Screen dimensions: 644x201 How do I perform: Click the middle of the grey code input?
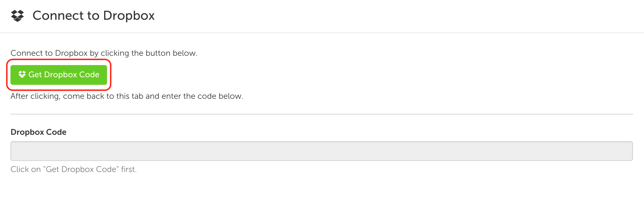pos(322,151)
